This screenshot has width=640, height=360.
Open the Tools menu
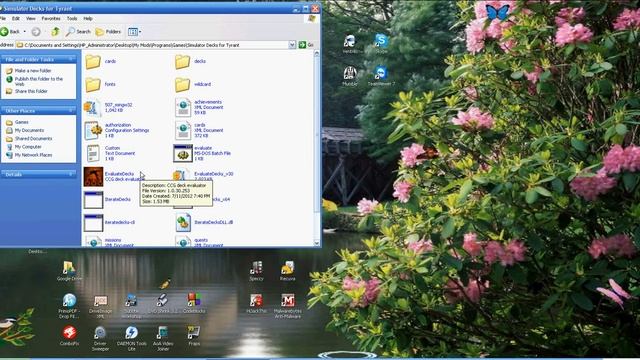(x=72, y=18)
